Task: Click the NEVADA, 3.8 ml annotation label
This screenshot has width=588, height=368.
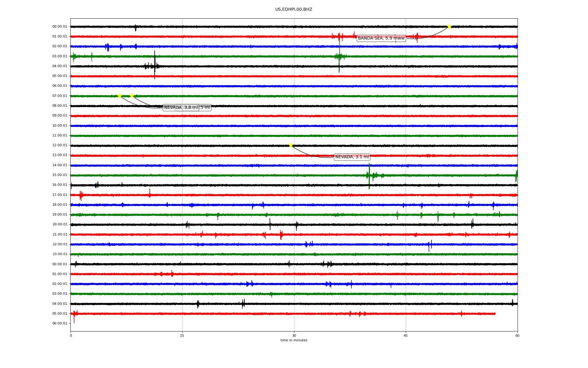Action: 181,108
